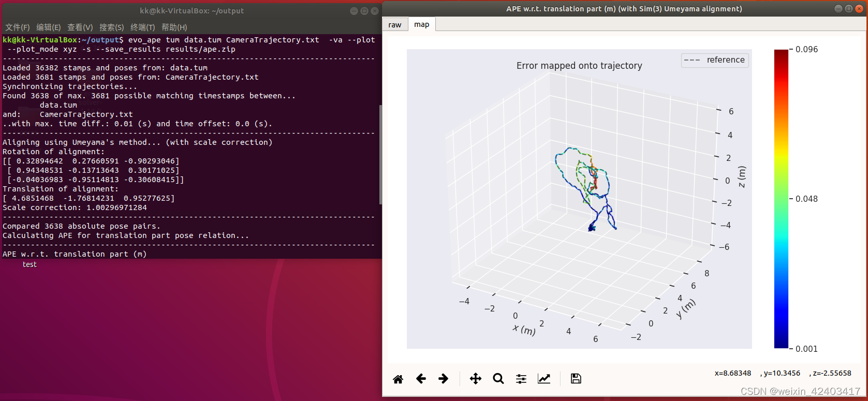The width and height of the screenshot is (868, 401).
Task: Open the 查看(V) terminal menu
Action: click(x=80, y=27)
